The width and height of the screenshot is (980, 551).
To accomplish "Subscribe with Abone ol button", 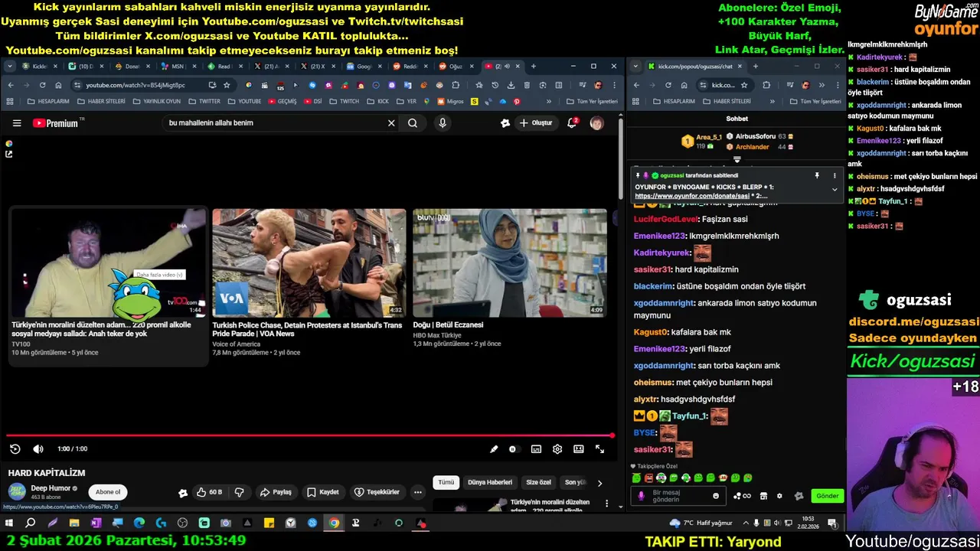I will (x=108, y=492).
